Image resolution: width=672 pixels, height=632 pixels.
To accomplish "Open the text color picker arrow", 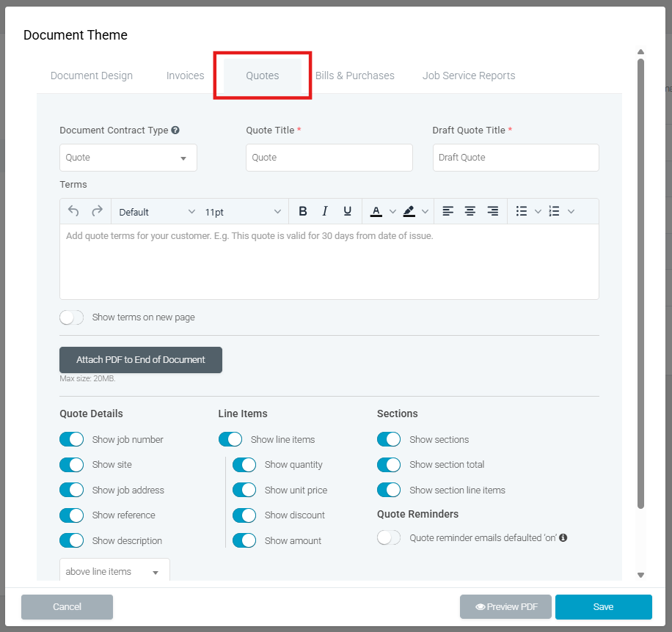I will [392, 212].
